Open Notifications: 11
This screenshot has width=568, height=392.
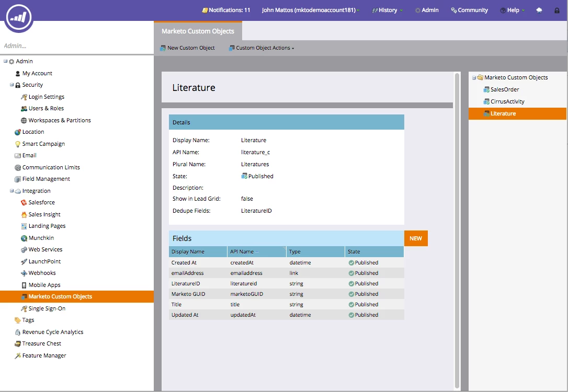[226, 10]
